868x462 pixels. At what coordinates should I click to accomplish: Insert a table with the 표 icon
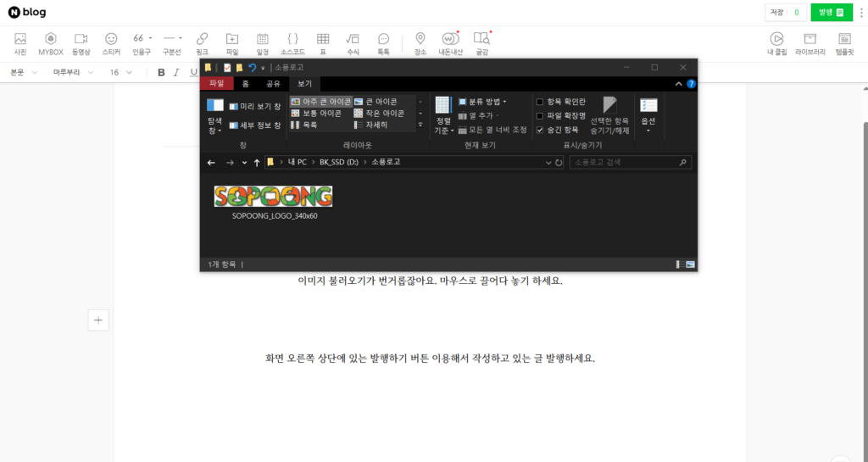323,44
